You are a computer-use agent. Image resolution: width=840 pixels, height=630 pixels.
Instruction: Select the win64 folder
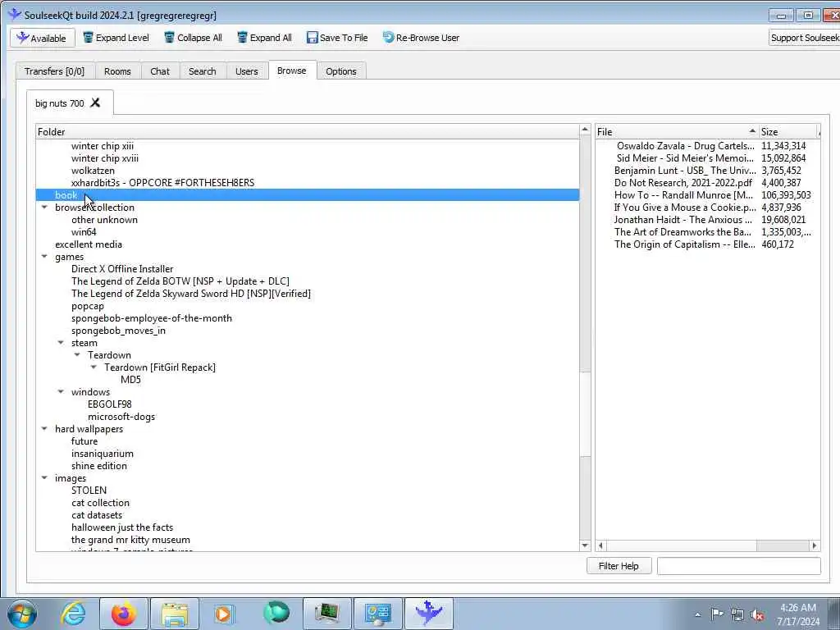(84, 232)
